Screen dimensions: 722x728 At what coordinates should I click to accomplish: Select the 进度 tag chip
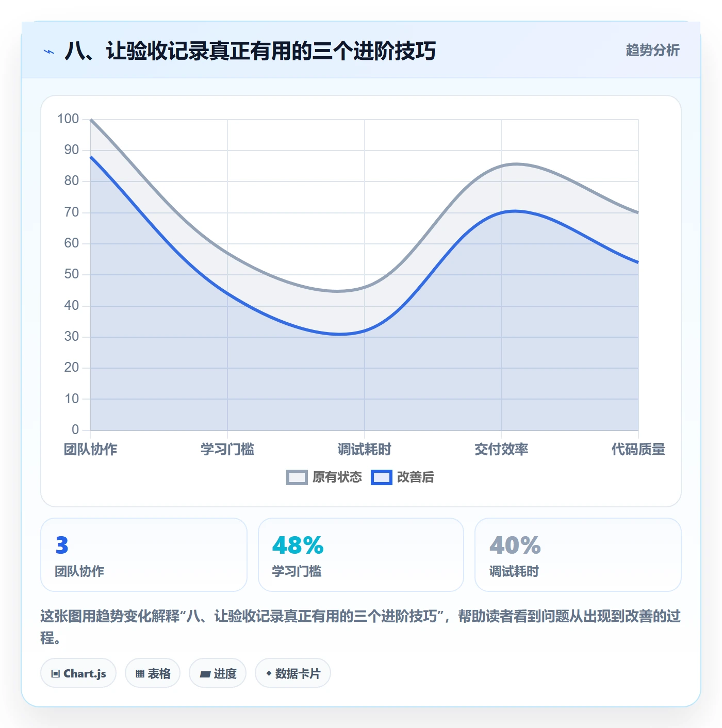218,673
